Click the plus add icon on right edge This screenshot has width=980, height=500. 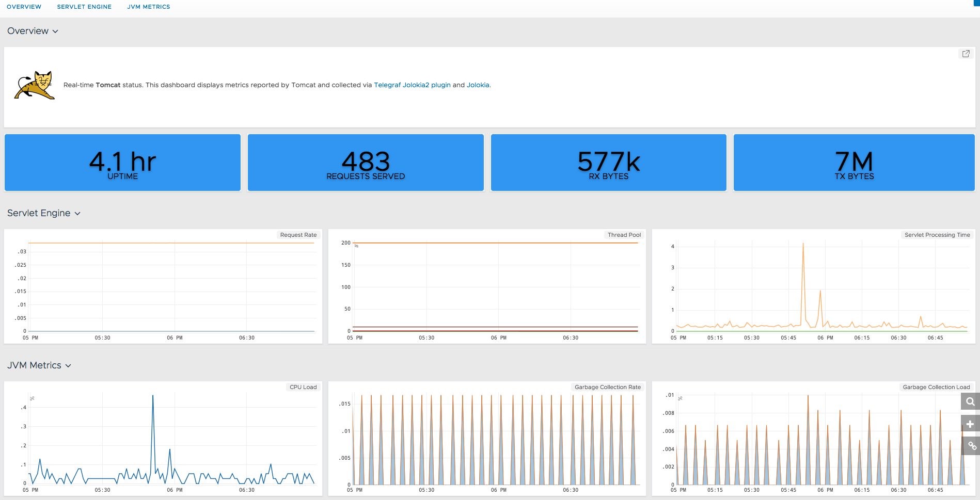[x=970, y=424]
